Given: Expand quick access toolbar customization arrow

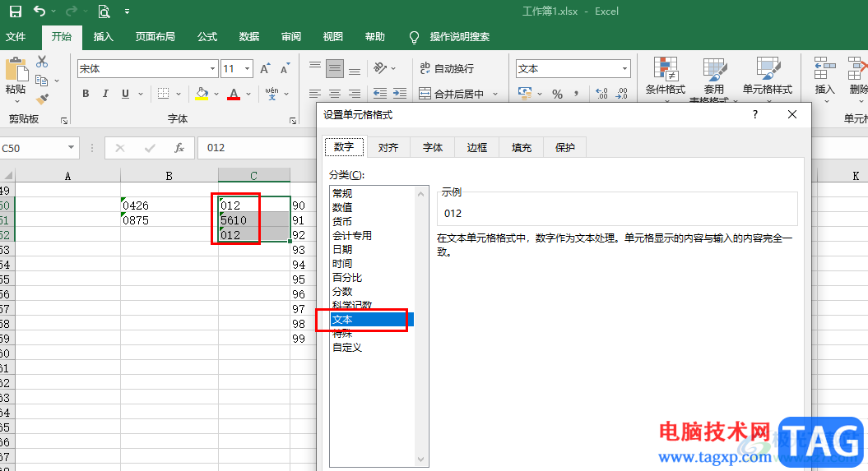Looking at the screenshot, I should pyautogui.click(x=127, y=11).
